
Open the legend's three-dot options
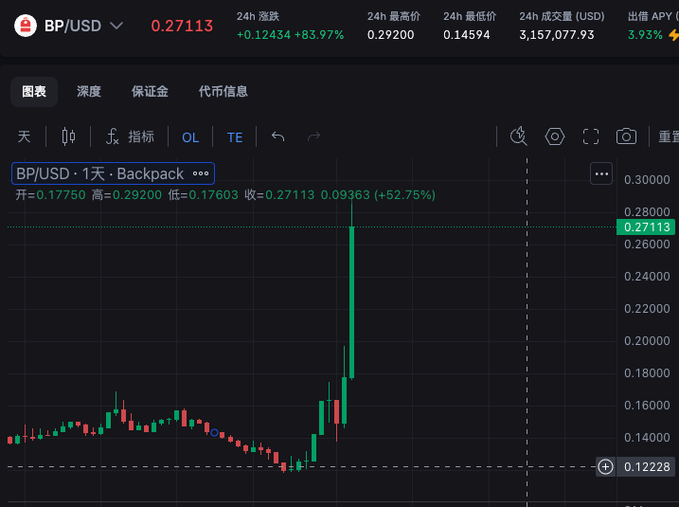point(200,174)
